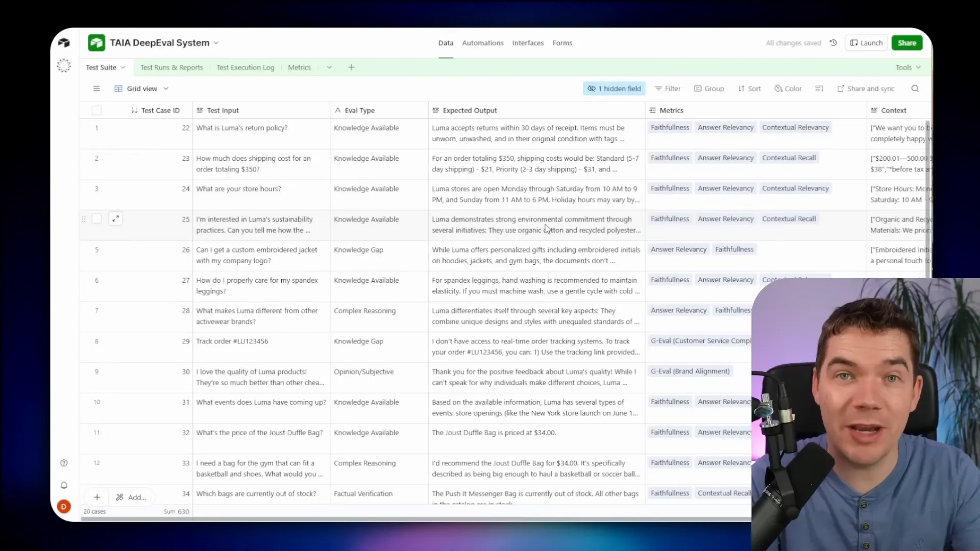This screenshot has width=980, height=551.
Task: Open the Sum 630 summary dropdown
Action: coord(176,511)
